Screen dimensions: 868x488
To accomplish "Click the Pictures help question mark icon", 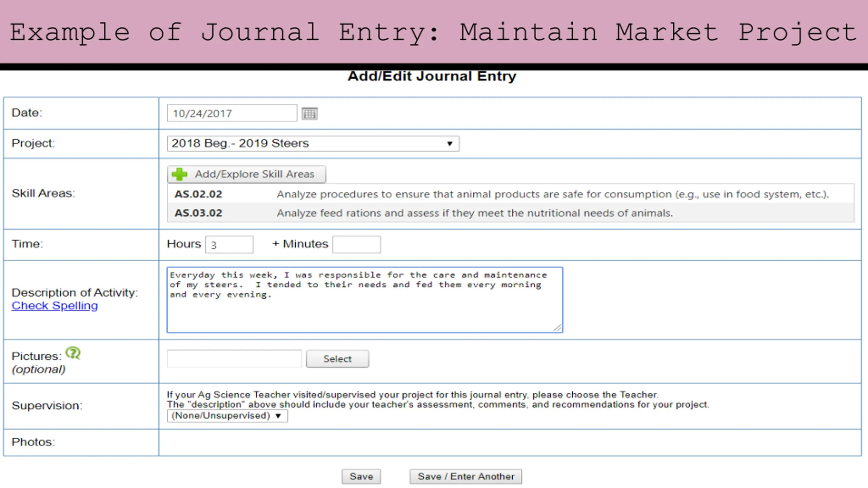I will click(x=73, y=353).
